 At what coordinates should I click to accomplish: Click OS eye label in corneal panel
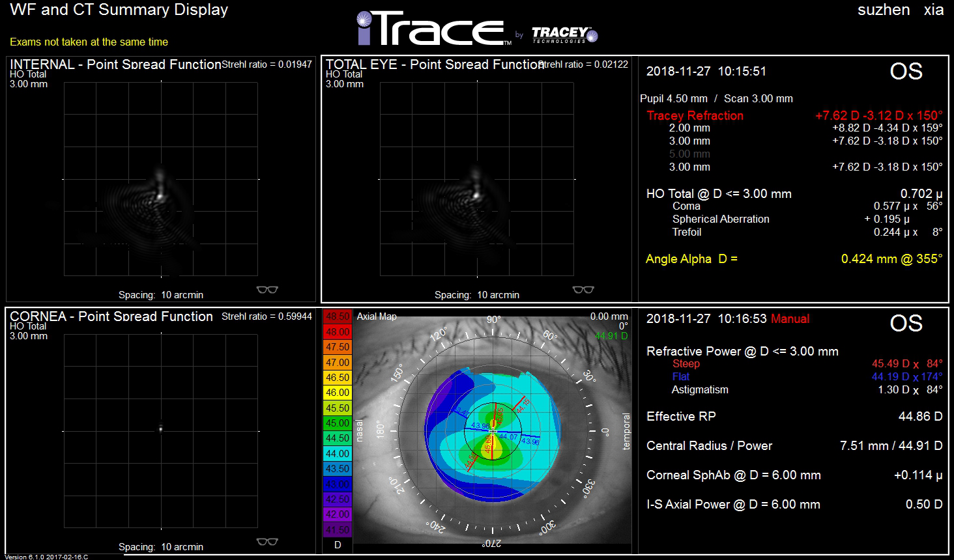click(906, 324)
